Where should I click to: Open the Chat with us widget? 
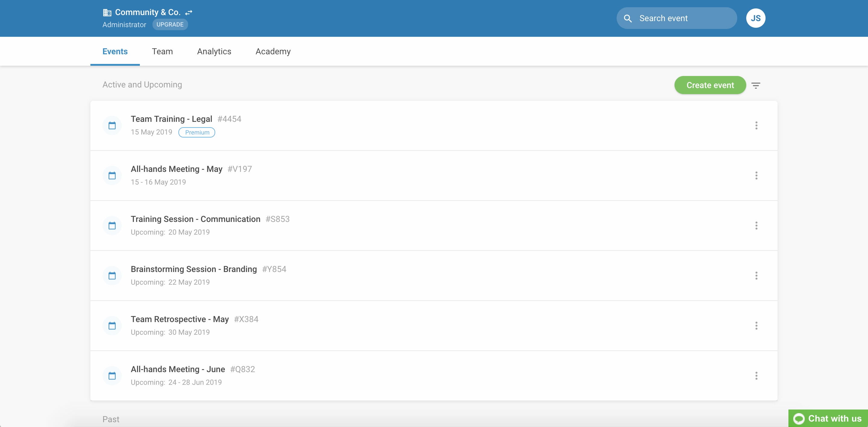pyautogui.click(x=828, y=418)
